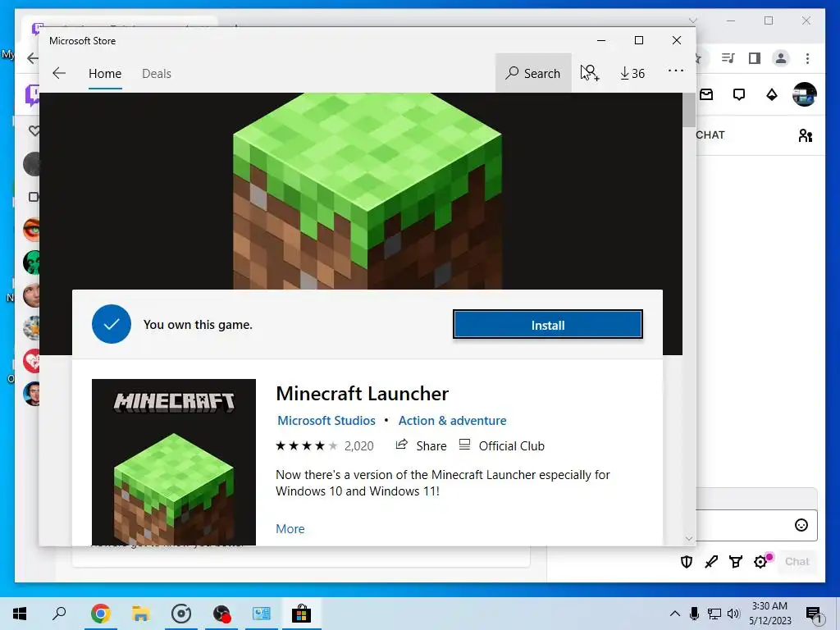Open File Explorer from taskbar
The image size is (840, 630).
pos(140,614)
